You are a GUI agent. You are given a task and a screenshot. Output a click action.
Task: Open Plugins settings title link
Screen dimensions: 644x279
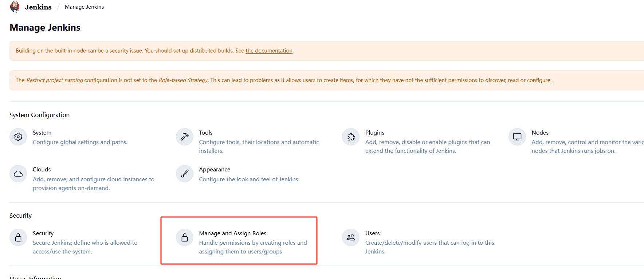374,133
